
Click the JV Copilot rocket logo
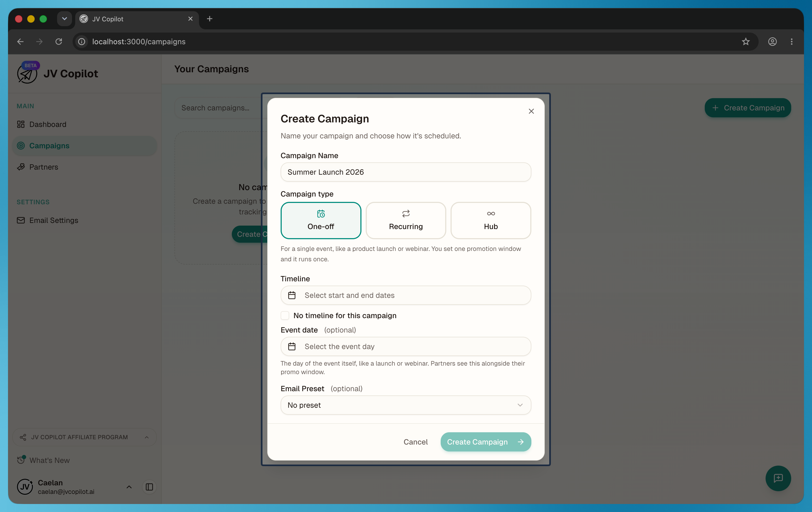coord(27,74)
